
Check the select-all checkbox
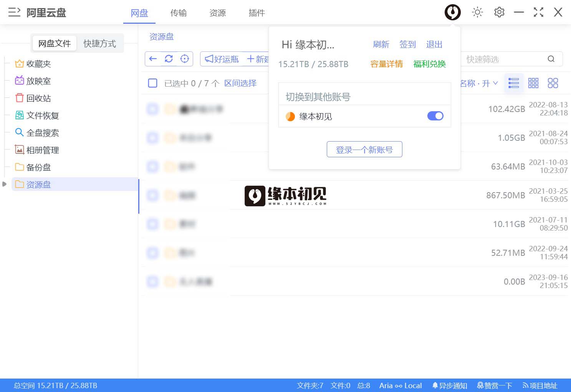[152, 83]
